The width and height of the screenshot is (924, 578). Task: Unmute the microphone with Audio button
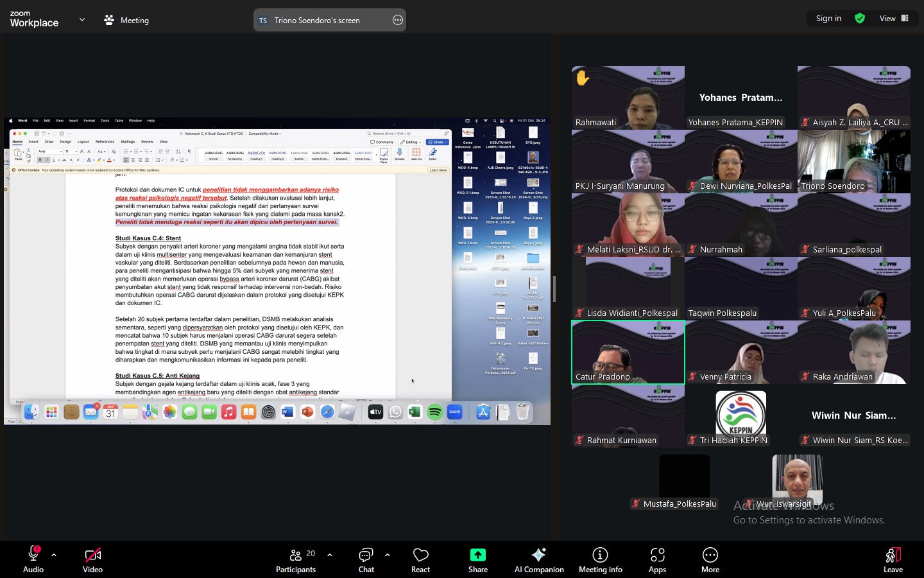click(33, 559)
